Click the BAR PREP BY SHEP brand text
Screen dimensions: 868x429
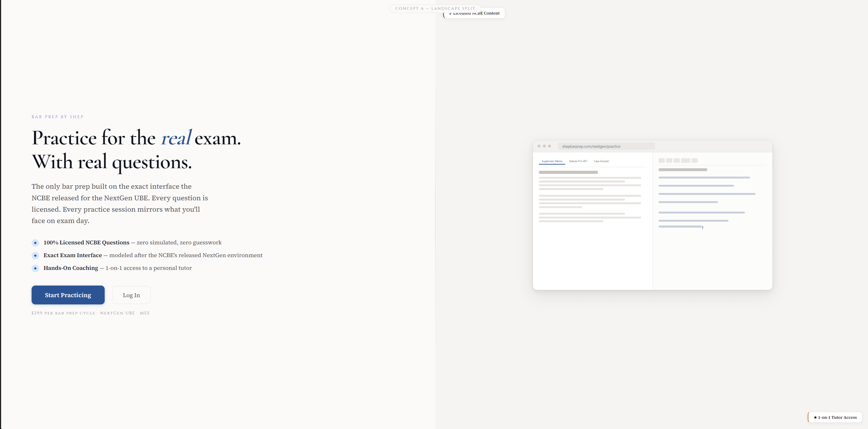[x=58, y=117]
